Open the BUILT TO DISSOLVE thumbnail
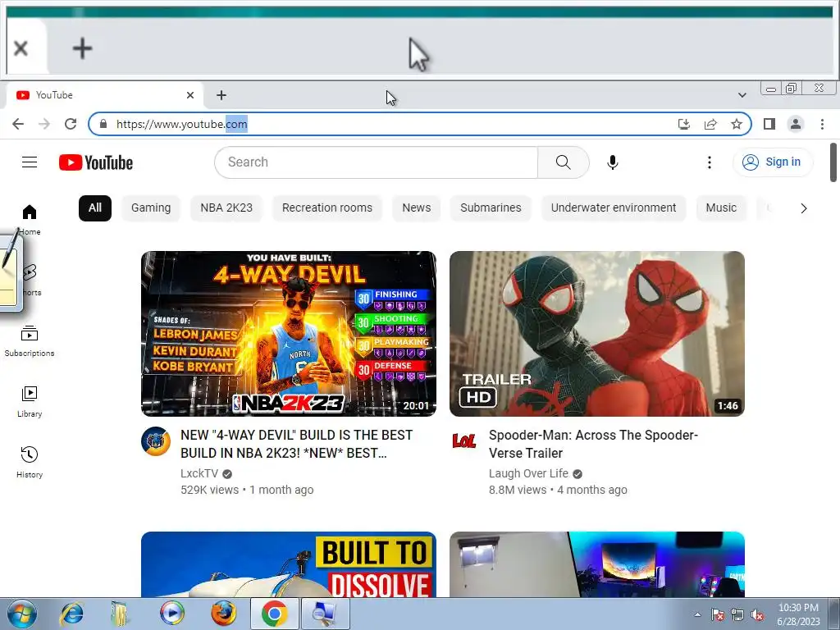The height and width of the screenshot is (630, 840). pos(288,564)
